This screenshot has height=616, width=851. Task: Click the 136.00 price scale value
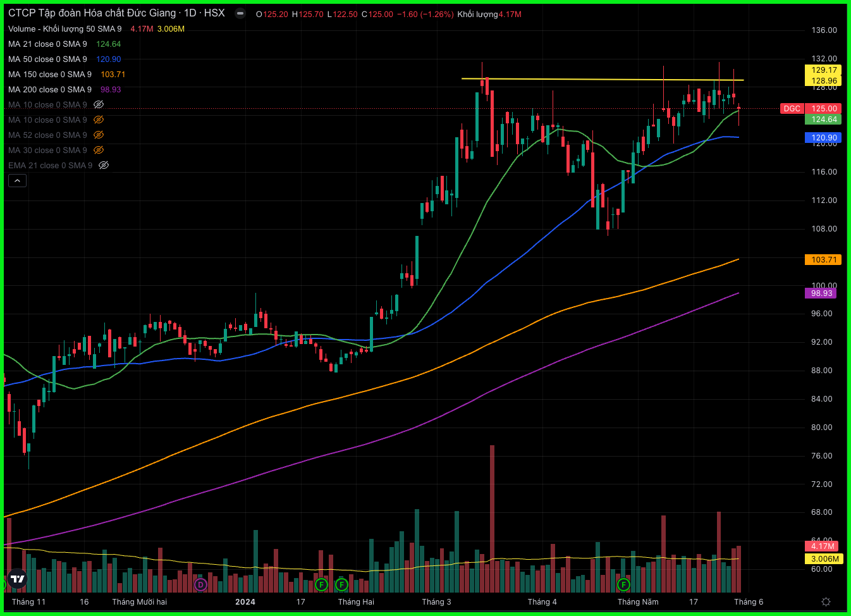(824, 30)
